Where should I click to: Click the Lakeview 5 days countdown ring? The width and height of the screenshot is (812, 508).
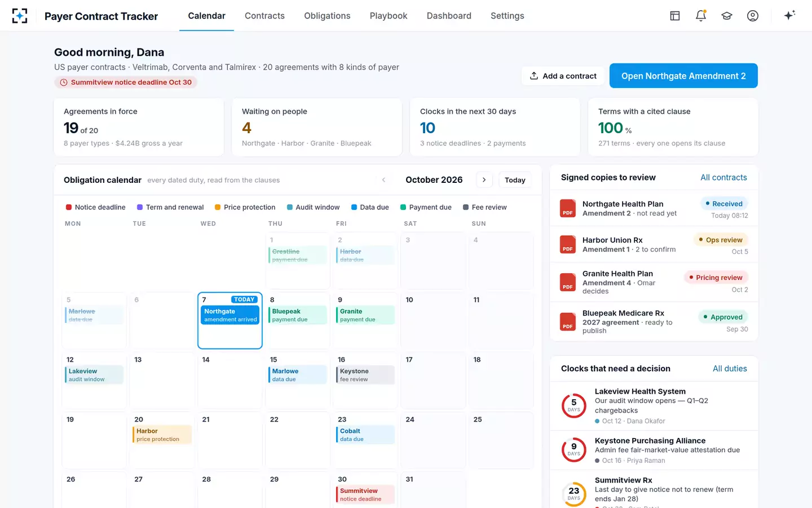point(574,405)
